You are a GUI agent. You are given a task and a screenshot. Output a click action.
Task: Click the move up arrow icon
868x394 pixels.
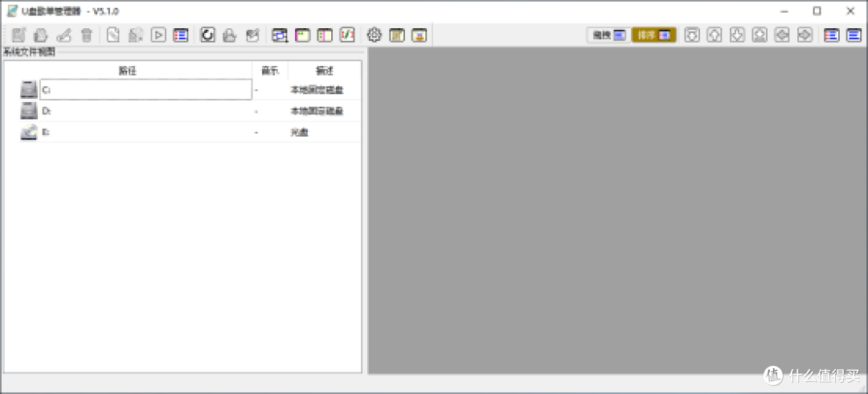pyautogui.click(x=714, y=35)
